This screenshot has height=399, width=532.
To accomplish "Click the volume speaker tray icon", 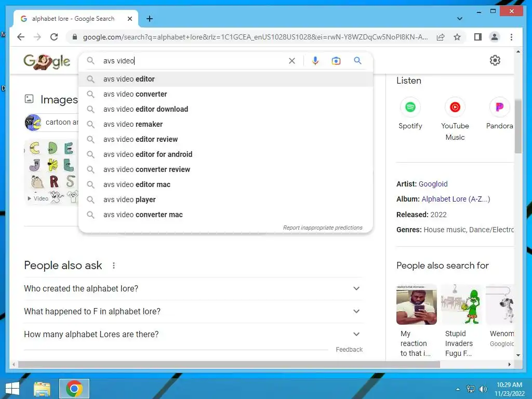I will pos(483,389).
